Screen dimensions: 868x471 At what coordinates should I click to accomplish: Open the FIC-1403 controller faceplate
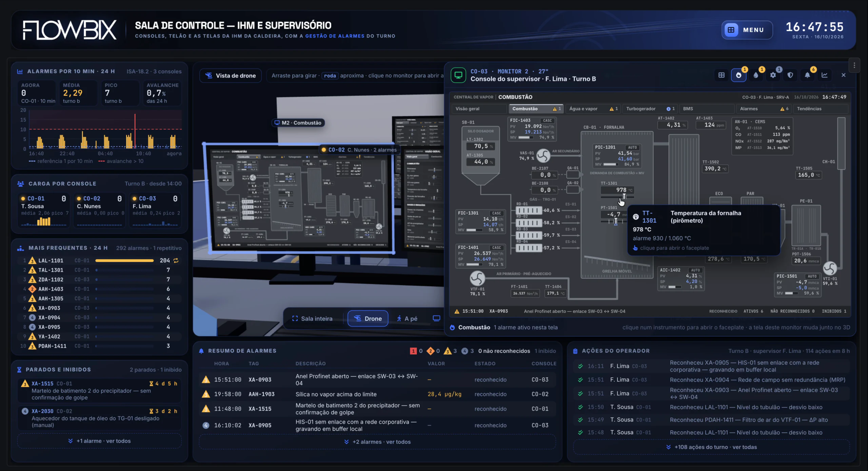click(x=532, y=129)
